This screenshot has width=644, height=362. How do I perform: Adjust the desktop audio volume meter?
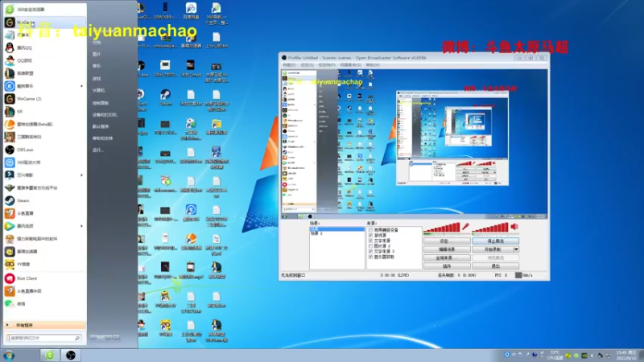[x=490, y=228]
